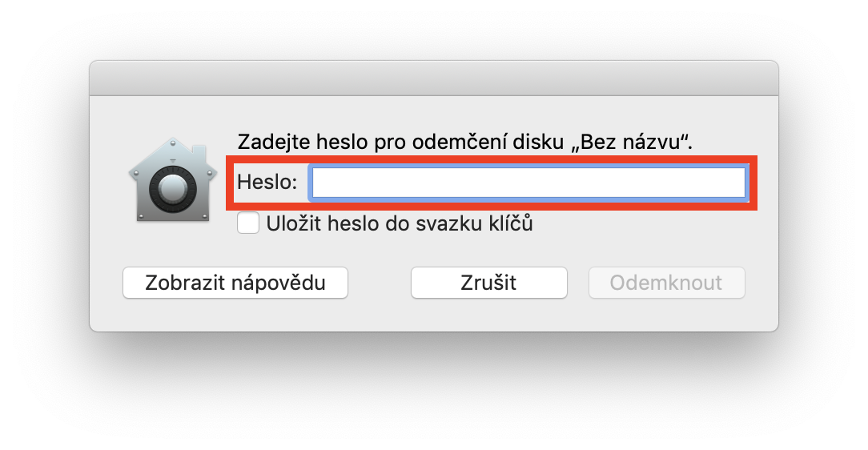868x450 pixels.
Task: Enable saving password to keychain checkbox
Action: tap(248, 223)
